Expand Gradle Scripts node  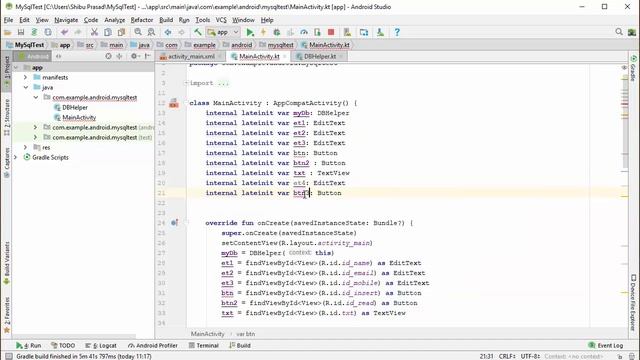[16, 158]
